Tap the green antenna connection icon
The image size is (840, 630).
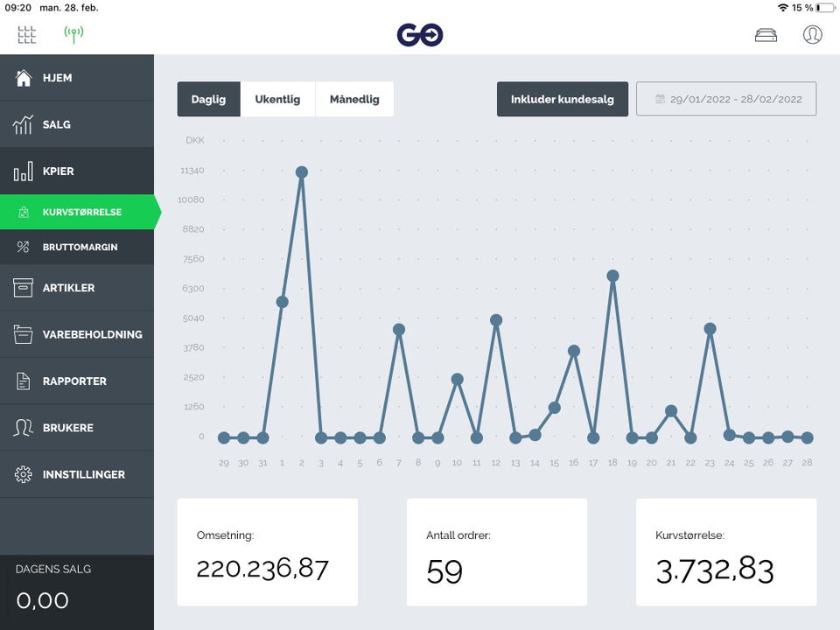(73, 35)
